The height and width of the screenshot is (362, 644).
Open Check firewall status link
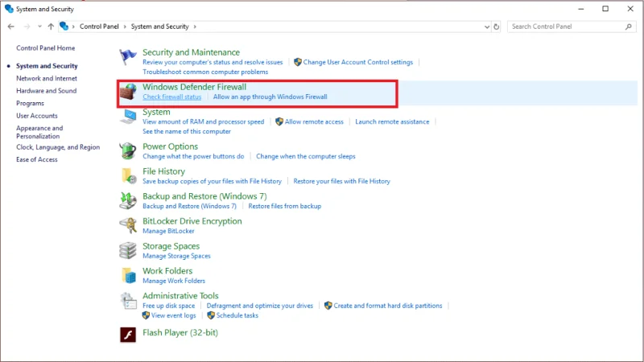pyautogui.click(x=171, y=97)
